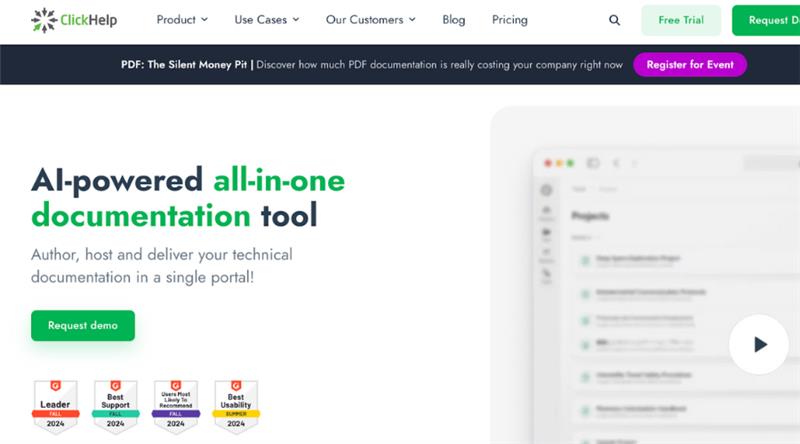The height and width of the screenshot is (444, 800).
Task: Expand the Our Customers menu
Action: pyautogui.click(x=371, y=20)
